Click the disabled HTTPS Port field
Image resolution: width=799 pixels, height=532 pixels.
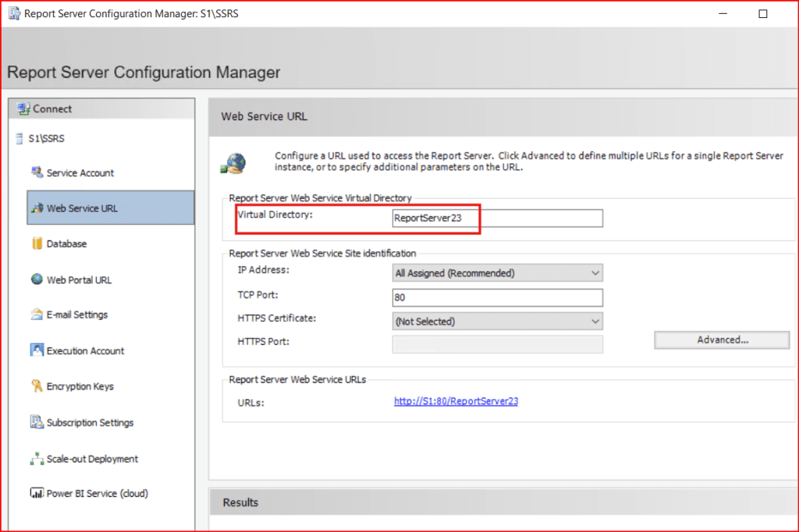(497, 344)
